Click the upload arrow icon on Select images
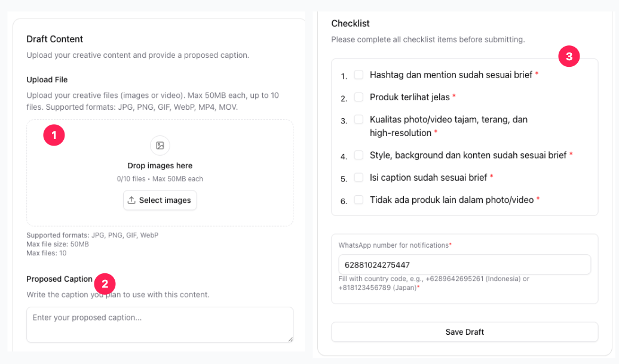The height and width of the screenshot is (364, 619). pyautogui.click(x=131, y=200)
